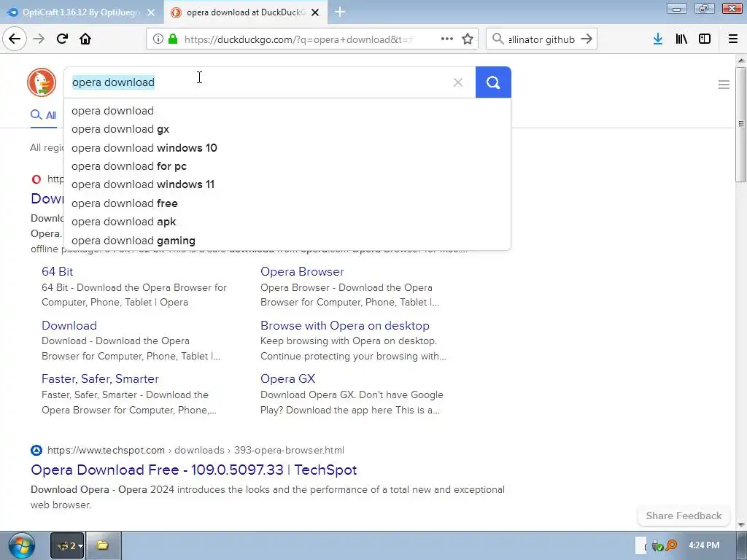Choose suggestion 'opera download gx'
The width and height of the screenshot is (747, 560).
coord(287,129)
